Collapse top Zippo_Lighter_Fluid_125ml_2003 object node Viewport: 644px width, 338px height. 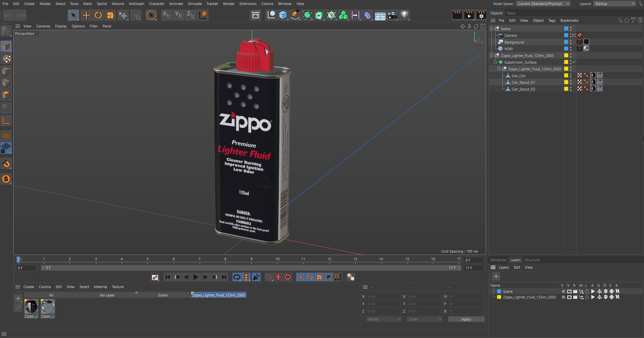pyautogui.click(x=492, y=55)
